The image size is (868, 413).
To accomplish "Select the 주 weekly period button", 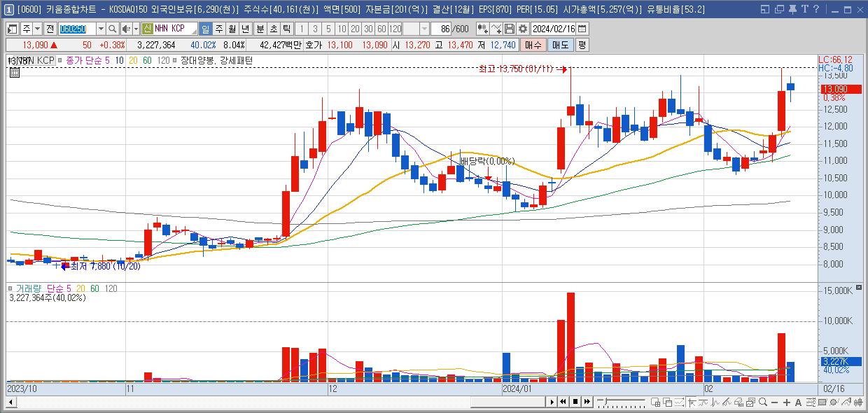I will pos(219,29).
